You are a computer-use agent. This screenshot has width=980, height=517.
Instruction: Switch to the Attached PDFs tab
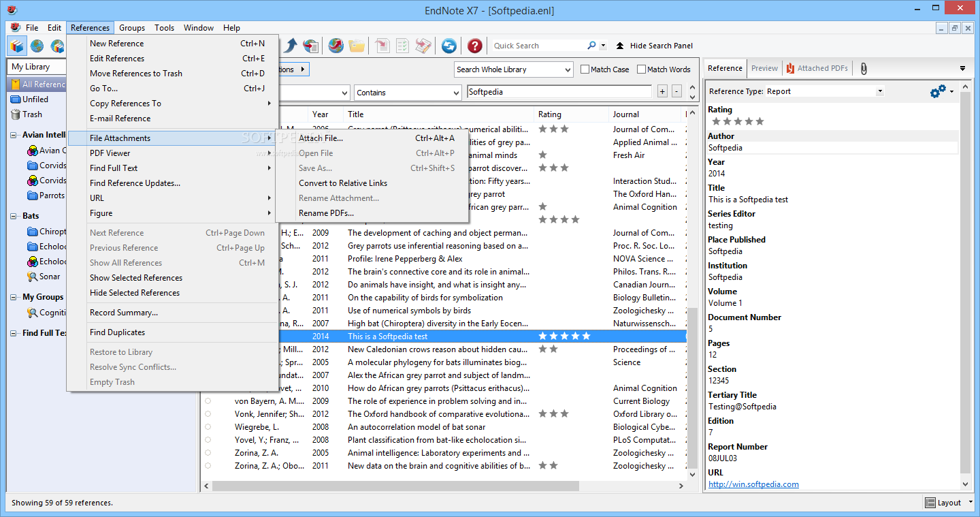pos(817,68)
